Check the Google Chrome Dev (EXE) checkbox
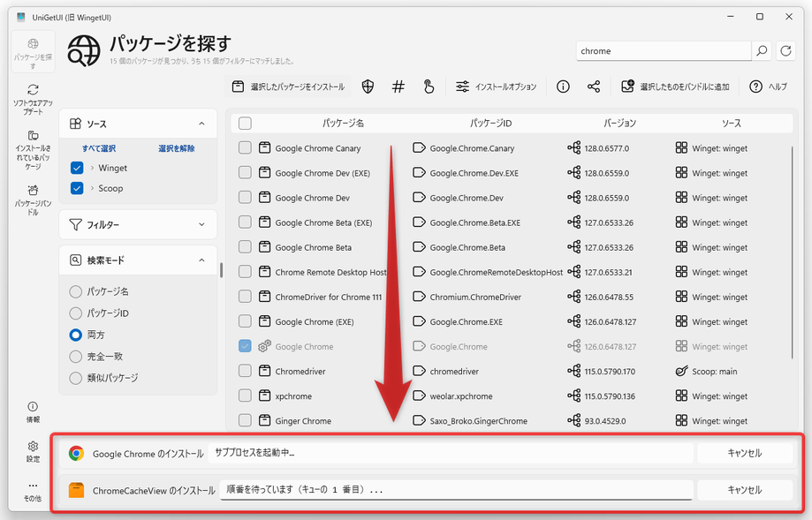The width and height of the screenshot is (812, 520). [x=245, y=173]
